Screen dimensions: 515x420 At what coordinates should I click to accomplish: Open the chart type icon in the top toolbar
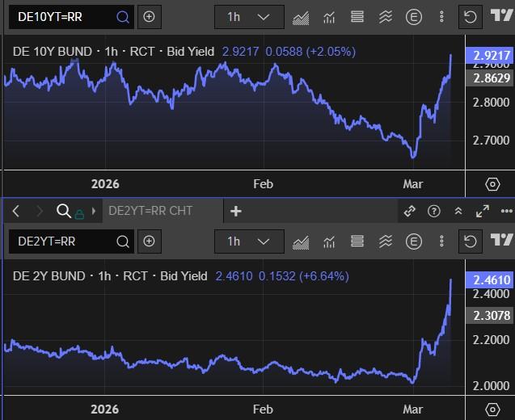click(x=301, y=16)
